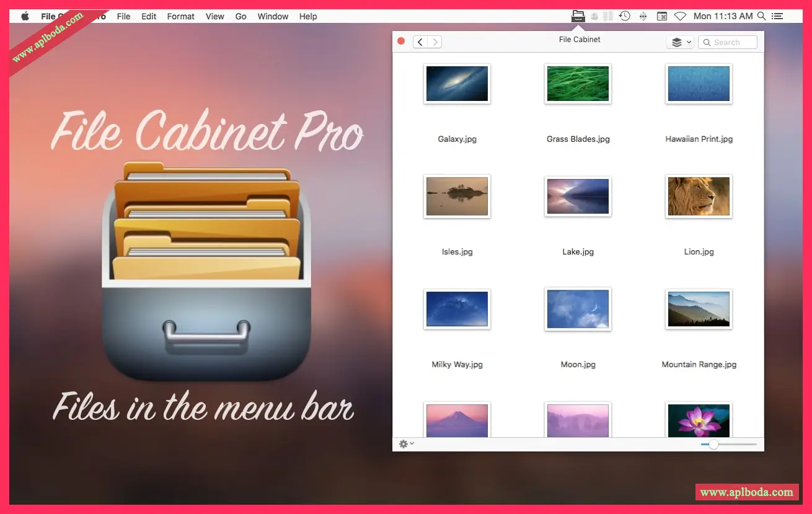Viewport: 812px width, 514px height.
Task: Select the Hawaiian Print.jpg thumbnail
Action: pyautogui.click(x=699, y=84)
